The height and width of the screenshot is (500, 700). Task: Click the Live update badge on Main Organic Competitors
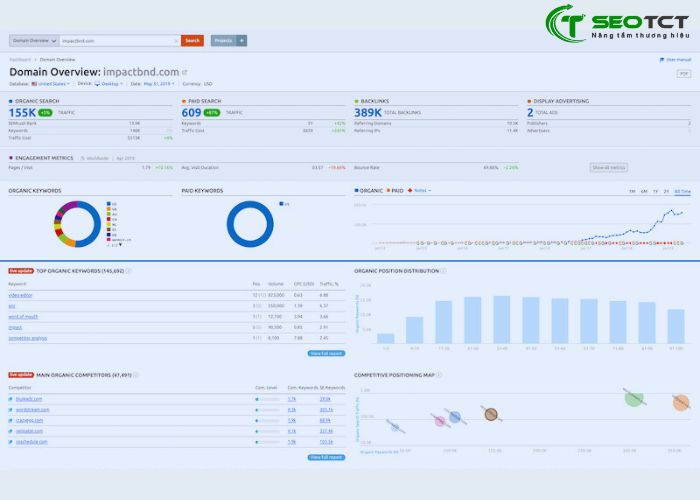click(21, 375)
